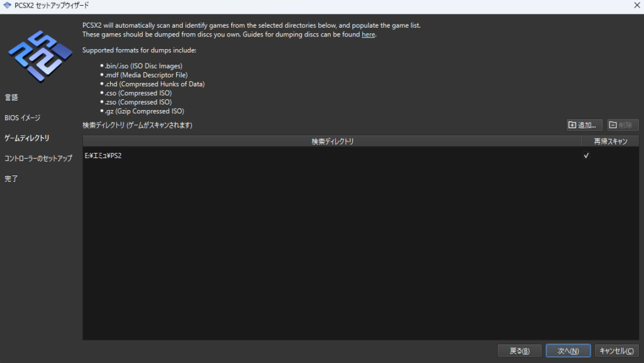The width and height of the screenshot is (644, 363).
Task: Select the 完了 step in sidebar
Action: point(11,179)
